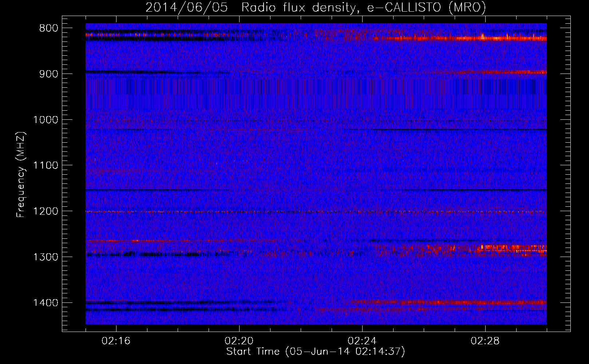Click the 1300 frequency tick label
This screenshot has height=364, width=589.
pyautogui.click(x=46, y=257)
